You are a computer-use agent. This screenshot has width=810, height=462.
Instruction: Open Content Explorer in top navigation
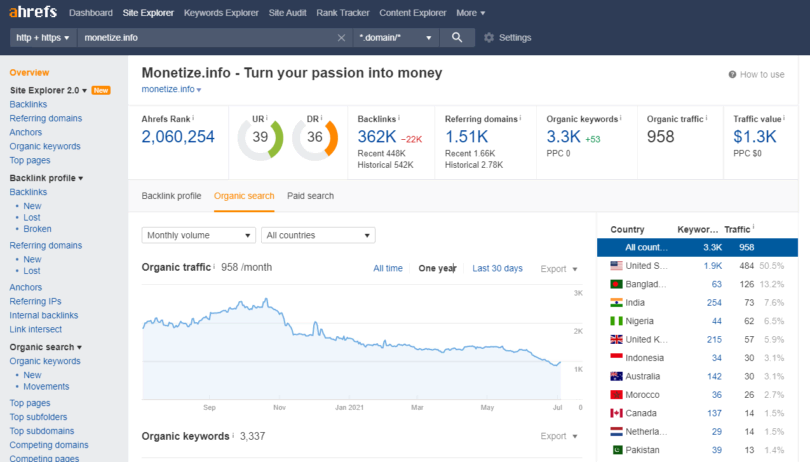[x=413, y=13]
